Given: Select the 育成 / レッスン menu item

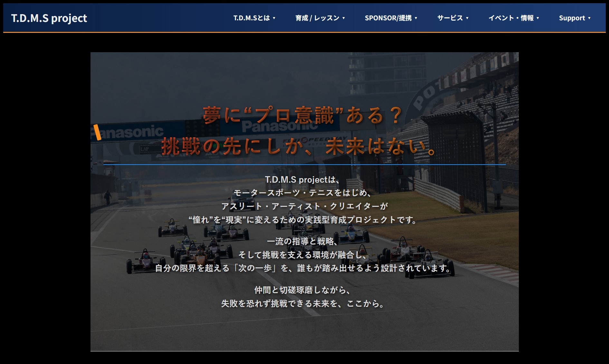Looking at the screenshot, I should point(317,18).
